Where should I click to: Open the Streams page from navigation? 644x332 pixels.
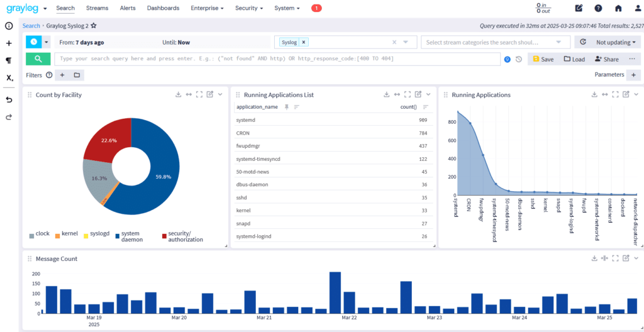(97, 8)
